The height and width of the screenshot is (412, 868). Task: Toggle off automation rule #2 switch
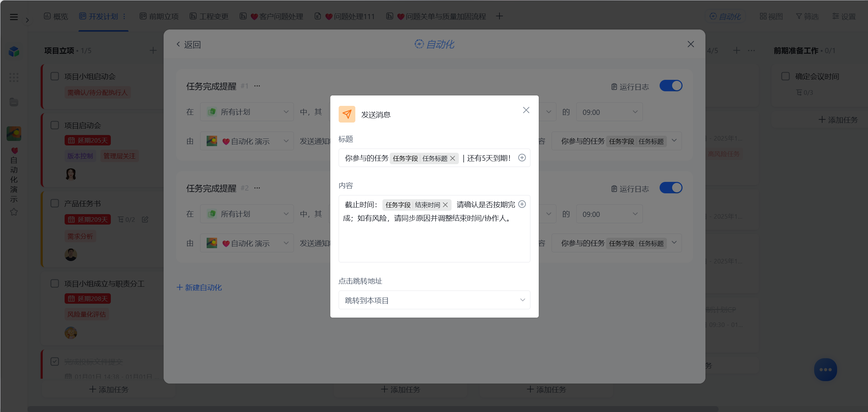[x=671, y=188]
